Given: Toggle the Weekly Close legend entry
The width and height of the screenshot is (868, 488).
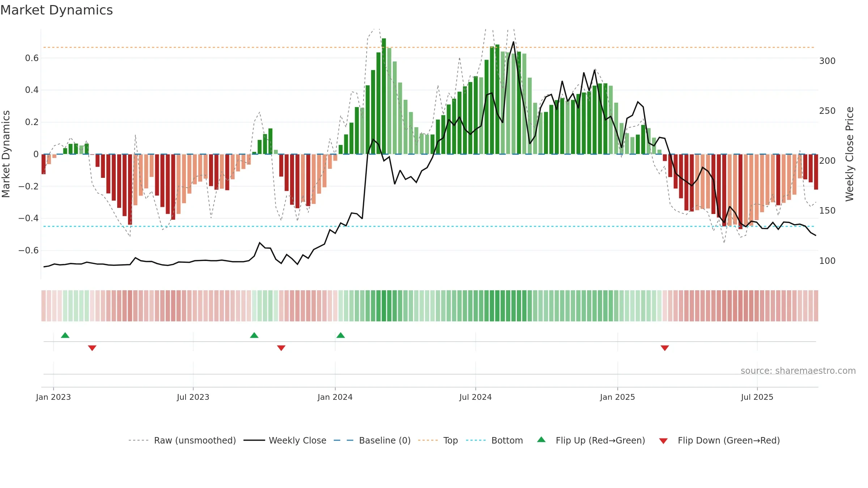Looking at the screenshot, I should [x=285, y=440].
